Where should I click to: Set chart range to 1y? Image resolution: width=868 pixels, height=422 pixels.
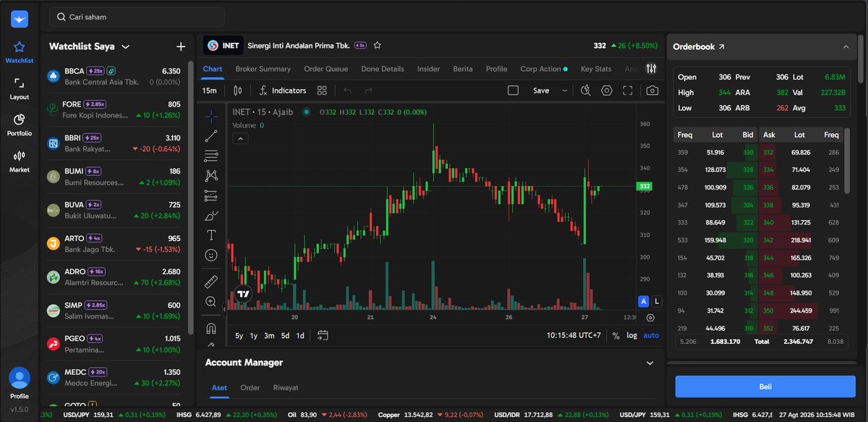click(254, 336)
